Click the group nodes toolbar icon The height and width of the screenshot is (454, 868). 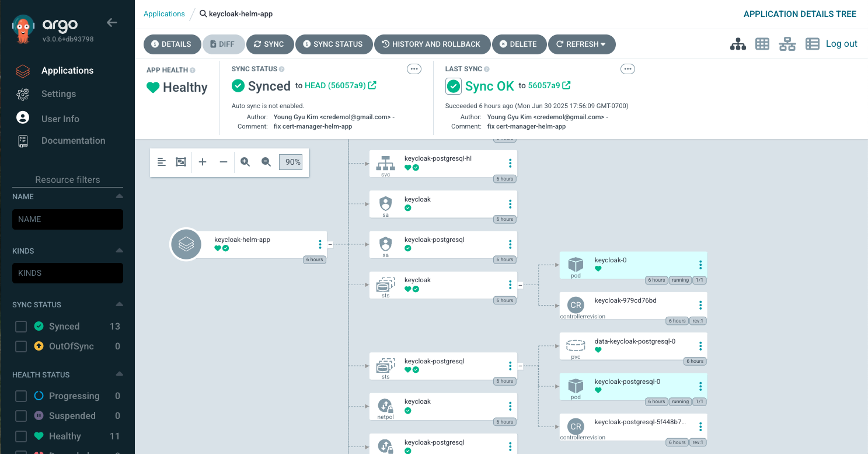(x=181, y=162)
